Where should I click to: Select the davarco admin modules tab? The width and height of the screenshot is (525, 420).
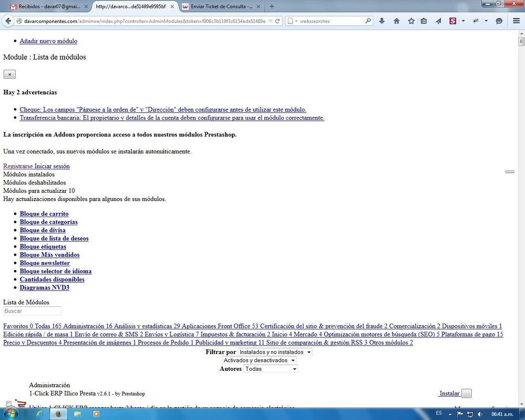[x=131, y=6]
